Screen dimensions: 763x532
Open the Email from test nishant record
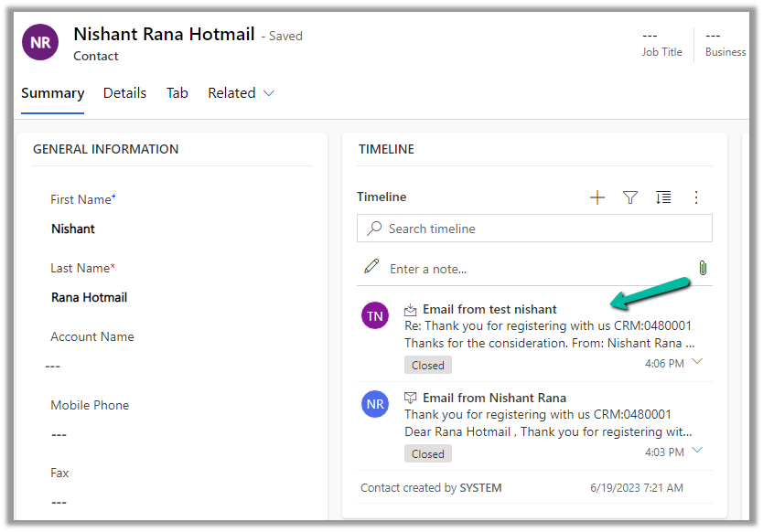489,309
